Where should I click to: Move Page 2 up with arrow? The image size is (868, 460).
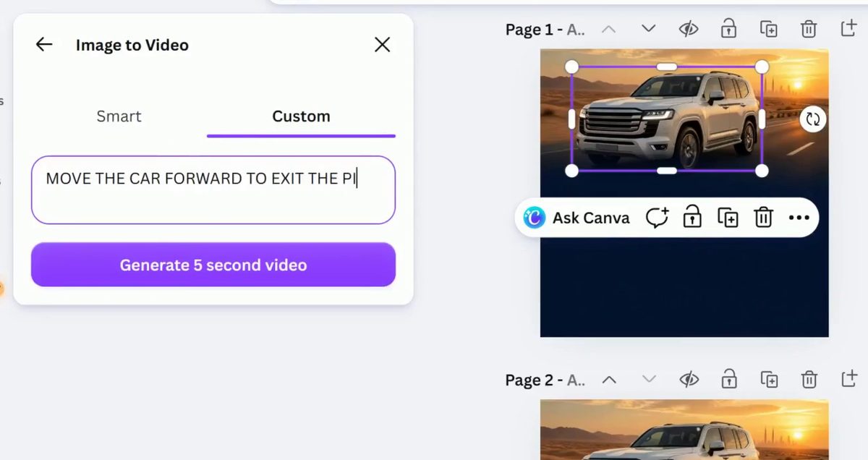(x=609, y=380)
